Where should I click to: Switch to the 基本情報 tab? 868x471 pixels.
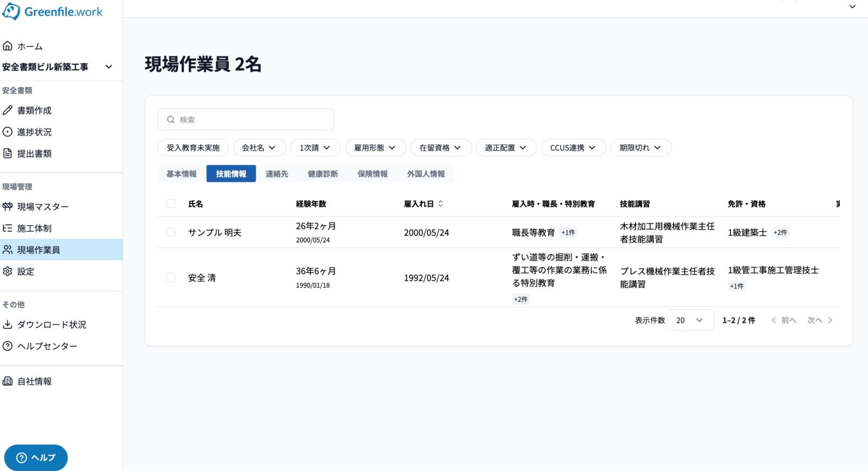click(x=182, y=174)
